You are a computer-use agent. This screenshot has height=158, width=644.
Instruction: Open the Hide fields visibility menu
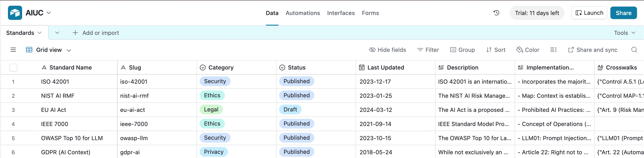[x=387, y=50]
